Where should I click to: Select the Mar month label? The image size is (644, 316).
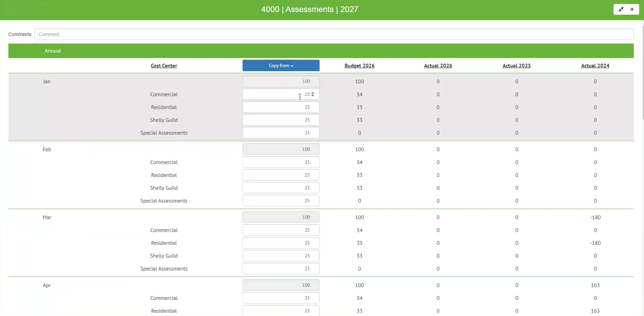[x=47, y=217]
